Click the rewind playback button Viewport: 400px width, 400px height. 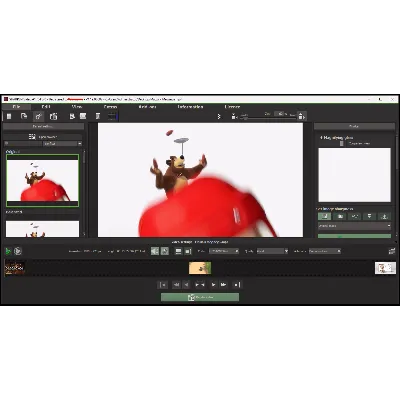pos(176,285)
